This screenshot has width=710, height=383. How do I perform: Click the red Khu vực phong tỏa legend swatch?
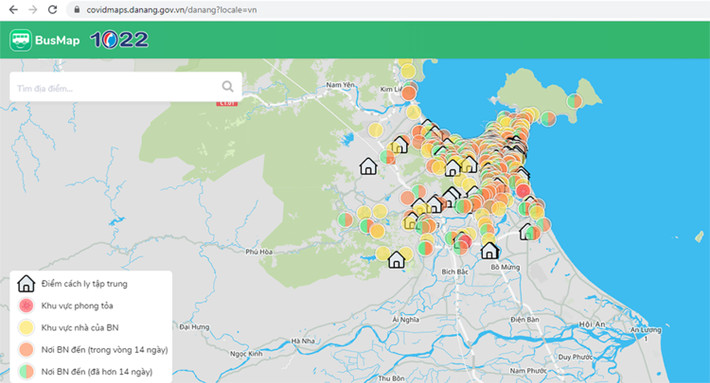coord(26,306)
